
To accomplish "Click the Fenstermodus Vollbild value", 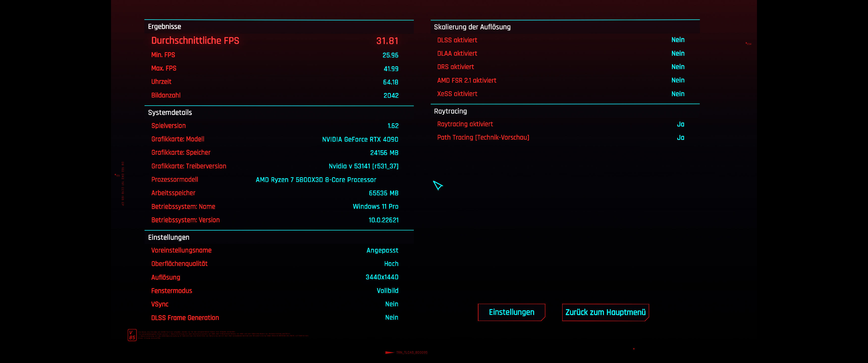I will [387, 291].
